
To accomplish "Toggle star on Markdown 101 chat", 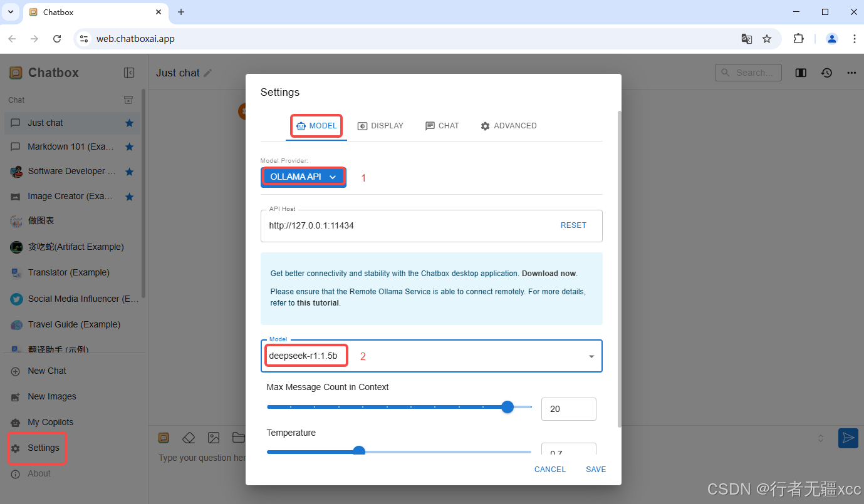I will pyautogui.click(x=129, y=147).
